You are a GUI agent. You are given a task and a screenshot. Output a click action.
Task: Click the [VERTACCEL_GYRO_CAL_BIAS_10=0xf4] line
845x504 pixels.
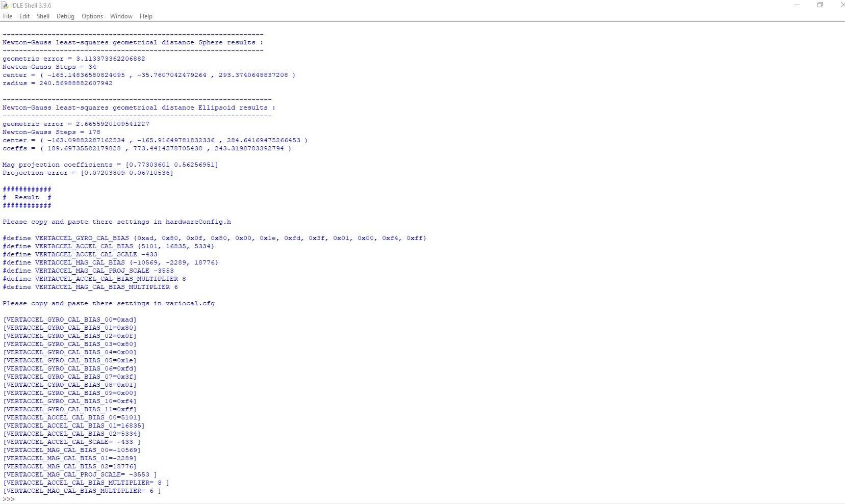(70, 401)
